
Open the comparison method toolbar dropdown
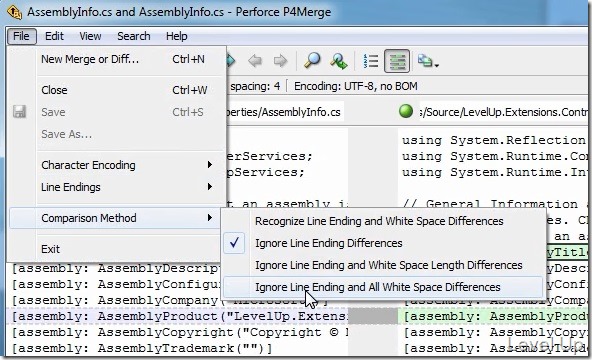tap(428, 61)
